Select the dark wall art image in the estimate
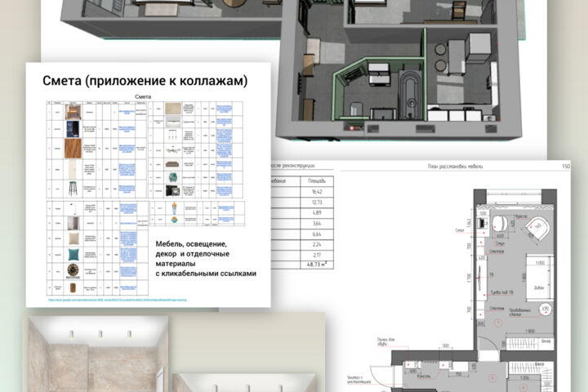Image resolution: width=588 pixels, height=392 pixels. (173, 191)
